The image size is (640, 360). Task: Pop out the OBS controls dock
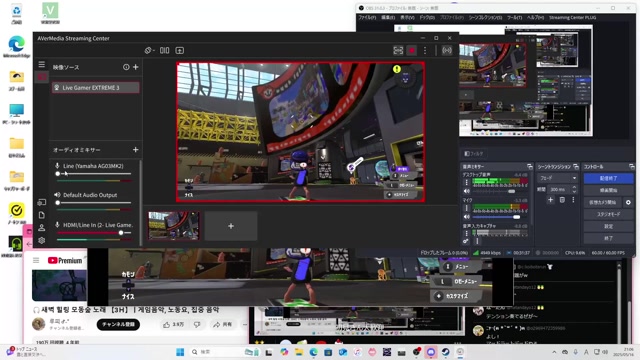pos(631,167)
